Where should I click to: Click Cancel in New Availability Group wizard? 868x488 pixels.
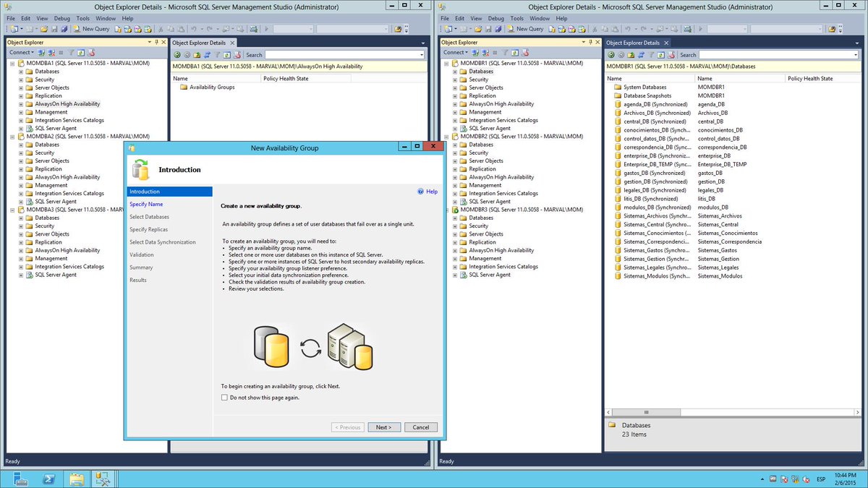click(x=421, y=427)
